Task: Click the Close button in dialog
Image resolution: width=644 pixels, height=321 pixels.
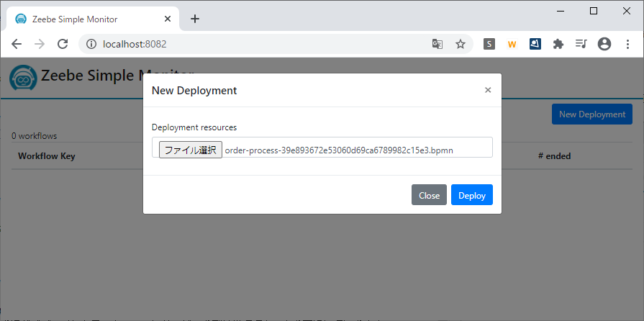Action: pyautogui.click(x=429, y=195)
